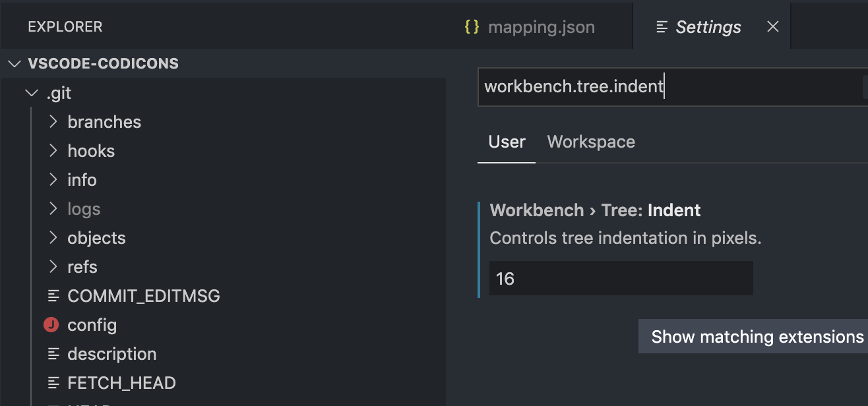Select the User settings scope
Viewport: 868px width, 406px height.
click(506, 141)
